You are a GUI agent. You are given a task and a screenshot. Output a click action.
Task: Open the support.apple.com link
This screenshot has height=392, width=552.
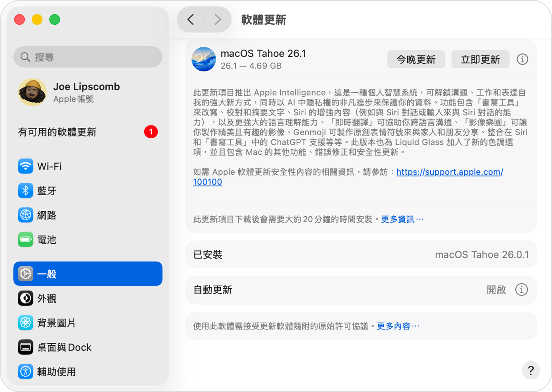pyautogui.click(x=450, y=172)
